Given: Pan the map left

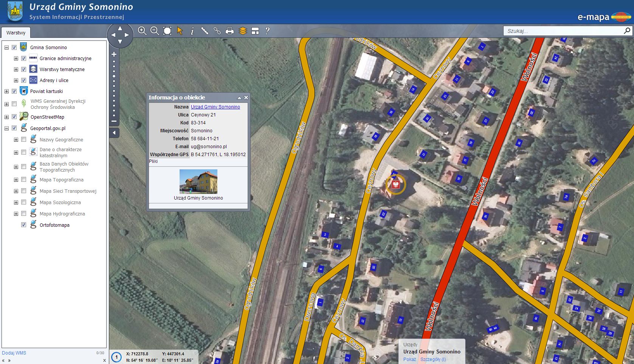Looking at the screenshot, I should coord(113,35).
